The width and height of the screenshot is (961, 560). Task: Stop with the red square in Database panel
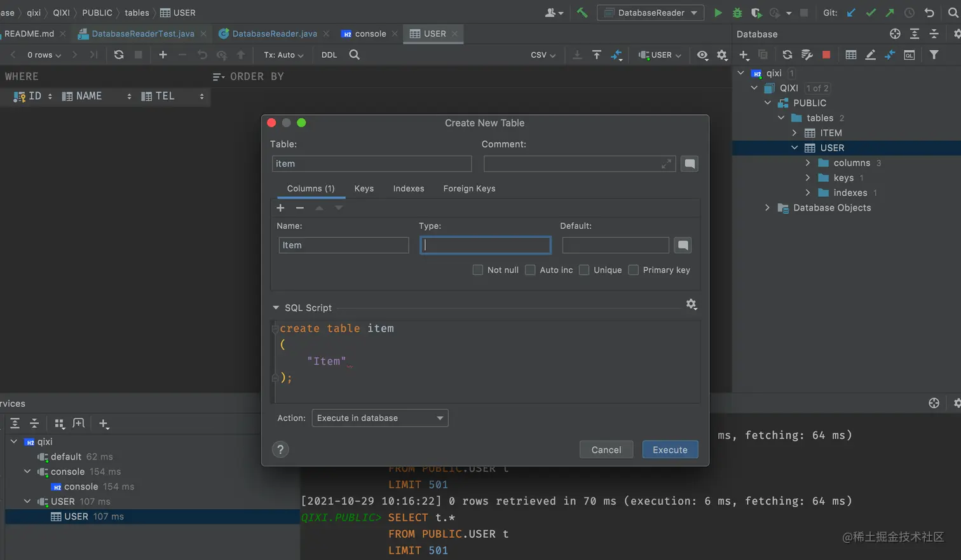point(826,55)
